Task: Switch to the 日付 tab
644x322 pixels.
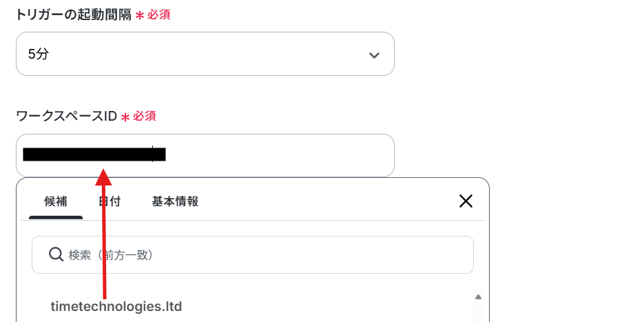Action: click(110, 201)
